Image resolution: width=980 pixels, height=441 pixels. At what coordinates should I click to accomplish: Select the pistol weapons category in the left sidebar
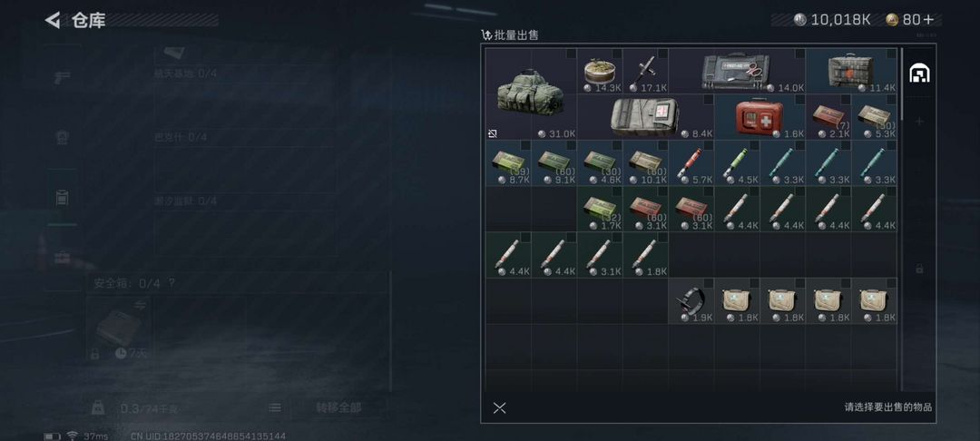[62, 77]
